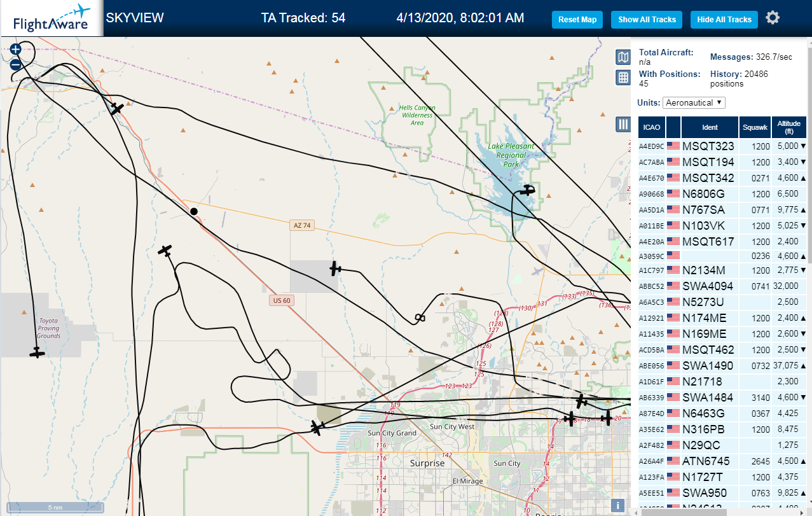Click the US flag for SWA4094
Viewport: 812px width, 516px height.
pyautogui.click(x=673, y=286)
